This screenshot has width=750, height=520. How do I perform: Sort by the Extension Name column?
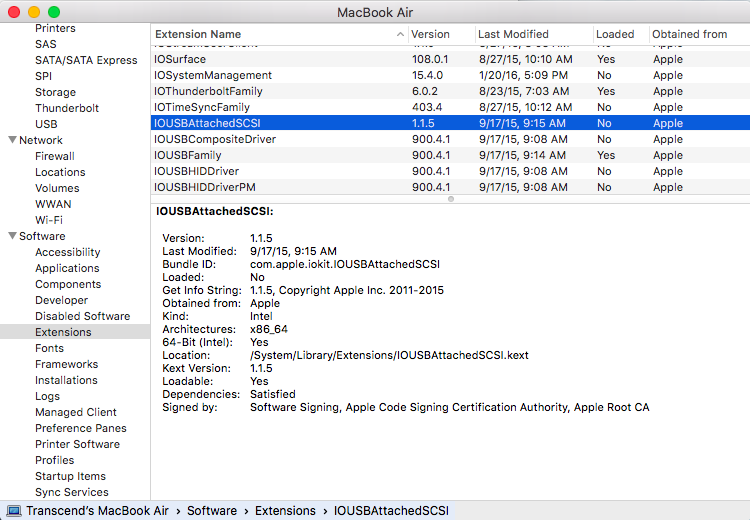click(279, 34)
